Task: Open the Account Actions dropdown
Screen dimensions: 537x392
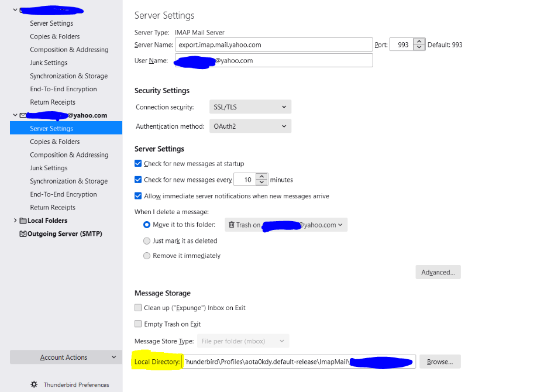Action: pos(66,357)
